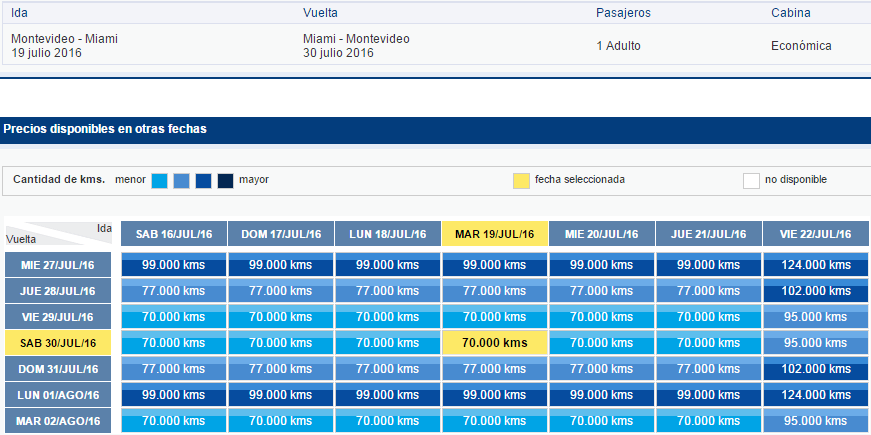Select departure column JUE 21/JUL/16

coord(709,234)
